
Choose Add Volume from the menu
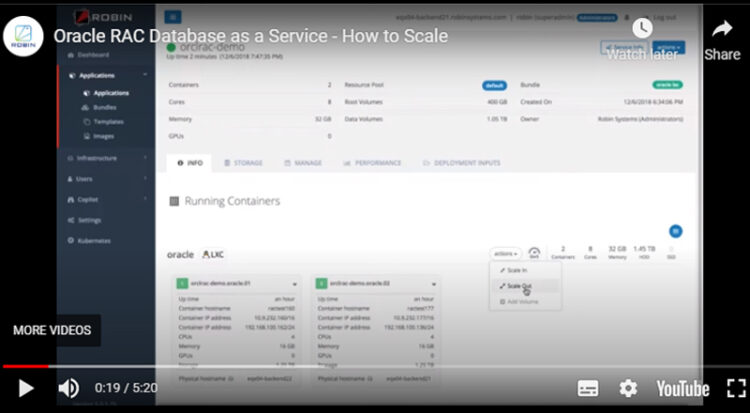[519, 302]
